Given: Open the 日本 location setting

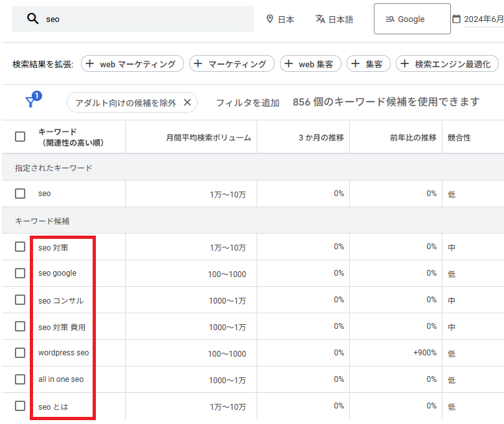Looking at the screenshot, I should tap(281, 19).
